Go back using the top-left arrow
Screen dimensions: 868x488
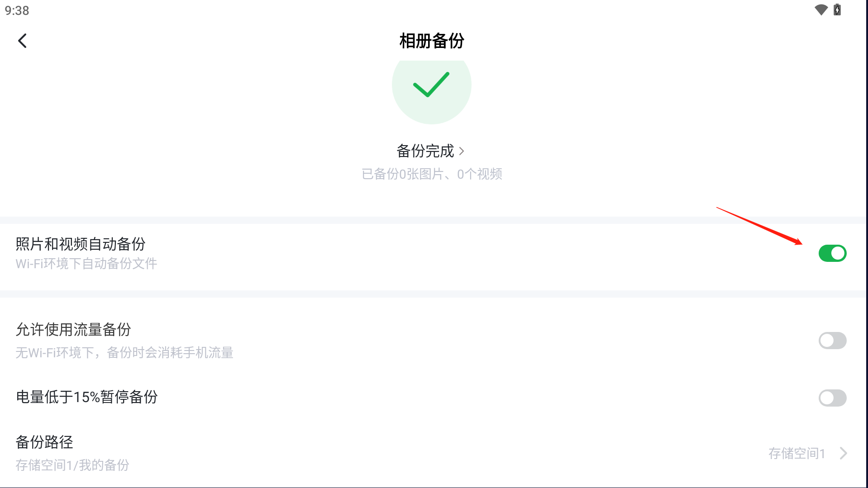click(x=22, y=41)
